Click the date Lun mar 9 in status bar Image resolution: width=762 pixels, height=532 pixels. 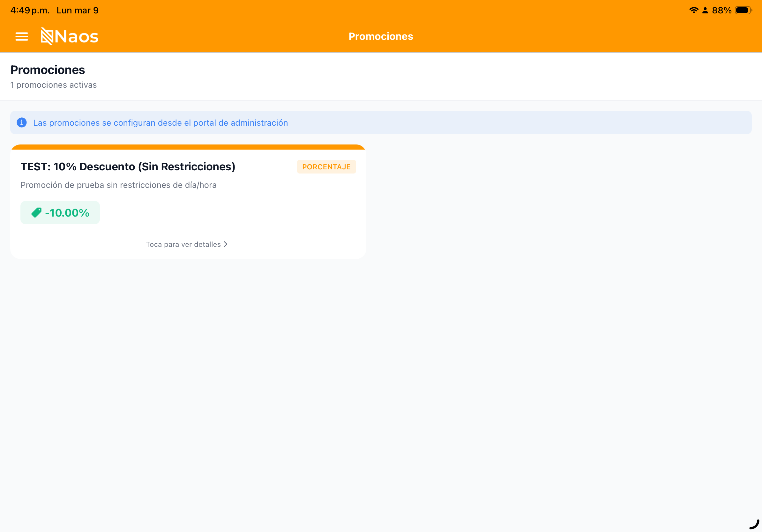77,10
